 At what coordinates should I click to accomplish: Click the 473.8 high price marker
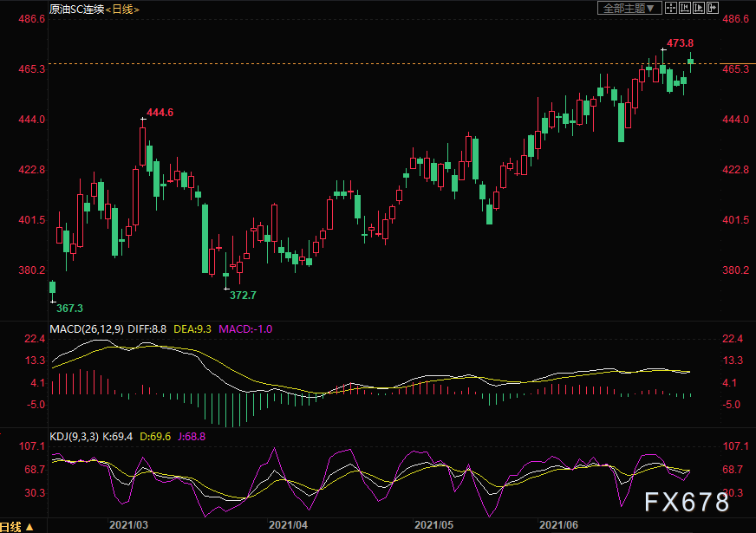[x=680, y=42]
